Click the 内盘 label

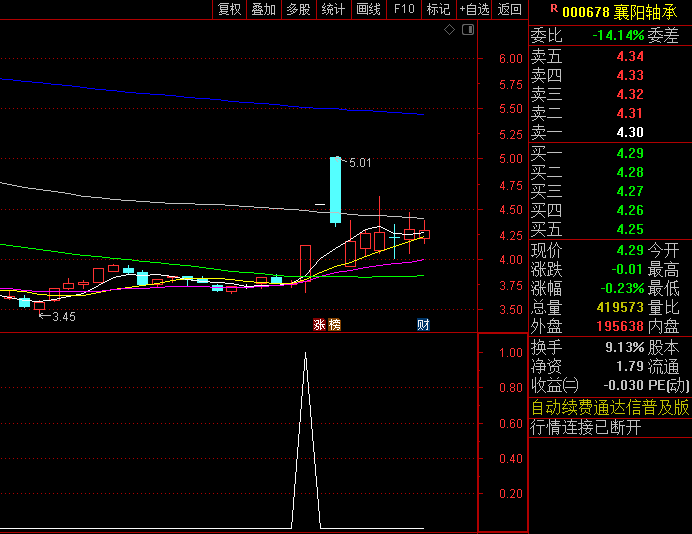[663, 326]
